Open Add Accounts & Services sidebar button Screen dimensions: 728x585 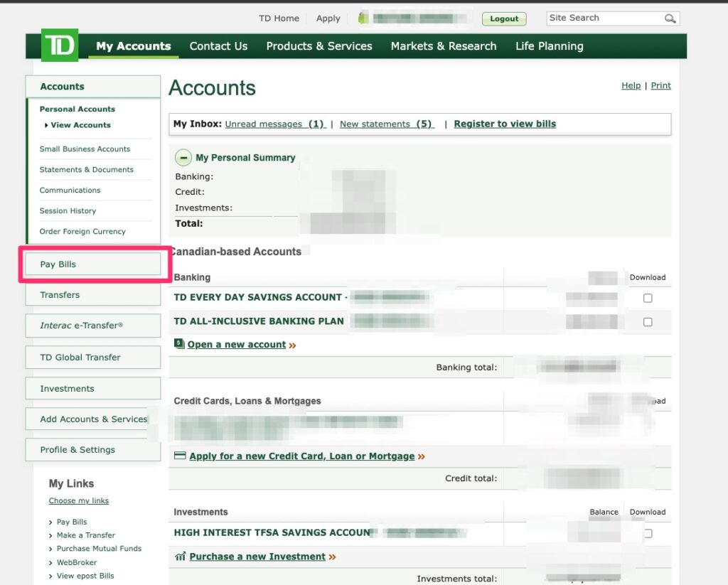(93, 419)
